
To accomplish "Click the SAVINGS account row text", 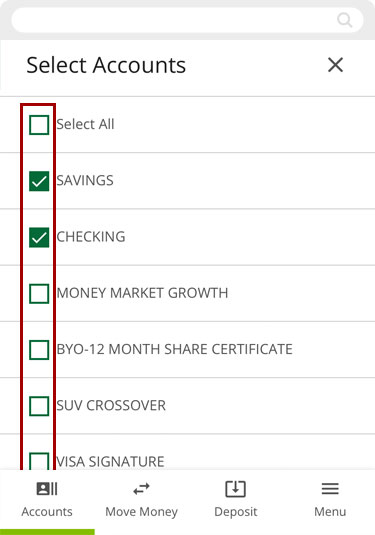I will pyautogui.click(x=85, y=180).
